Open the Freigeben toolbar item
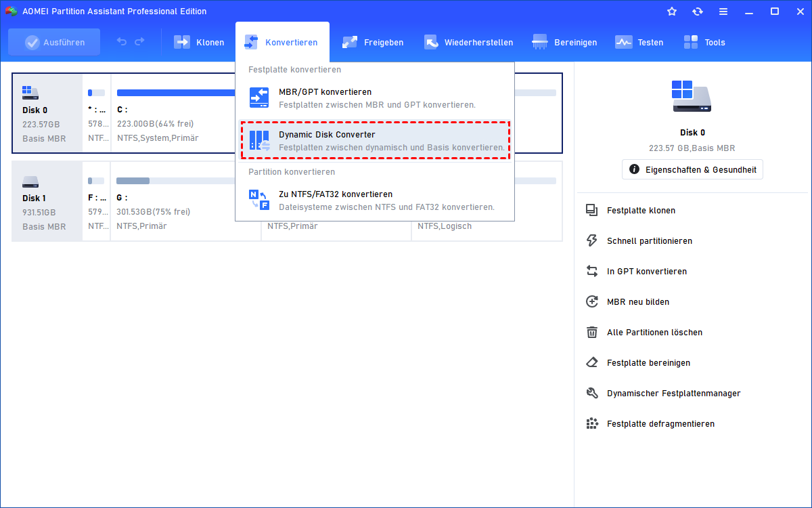The height and width of the screenshot is (508, 812). pyautogui.click(x=373, y=42)
